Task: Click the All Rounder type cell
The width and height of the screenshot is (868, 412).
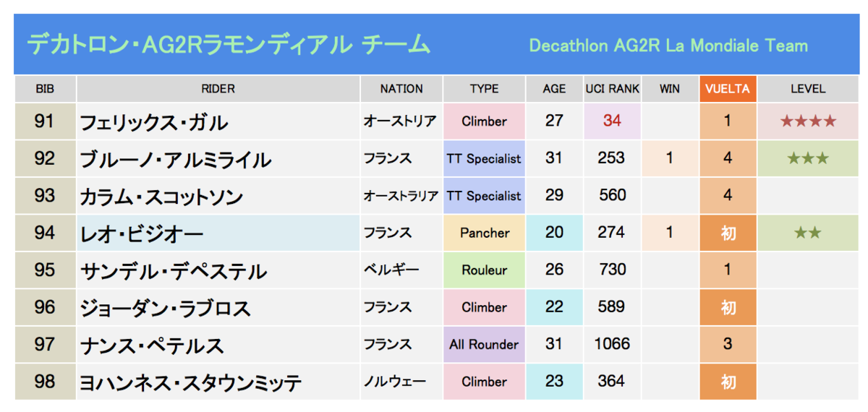Action: click(x=484, y=344)
